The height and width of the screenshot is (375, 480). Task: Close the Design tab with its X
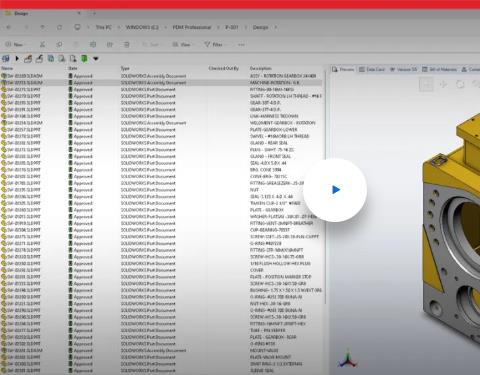tap(79, 14)
